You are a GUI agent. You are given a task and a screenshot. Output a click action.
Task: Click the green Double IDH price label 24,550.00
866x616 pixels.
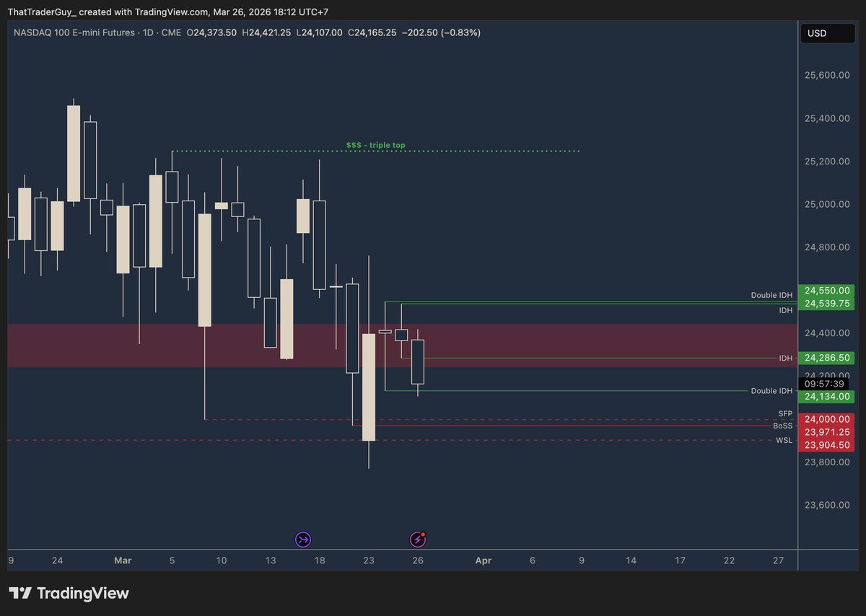pos(827,290)
